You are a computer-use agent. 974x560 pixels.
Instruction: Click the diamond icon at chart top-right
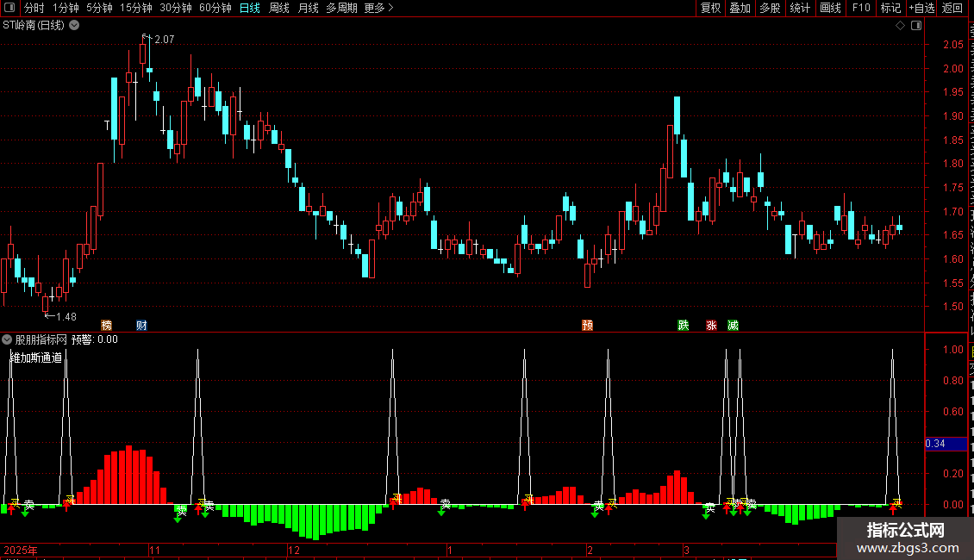[900, 26]
